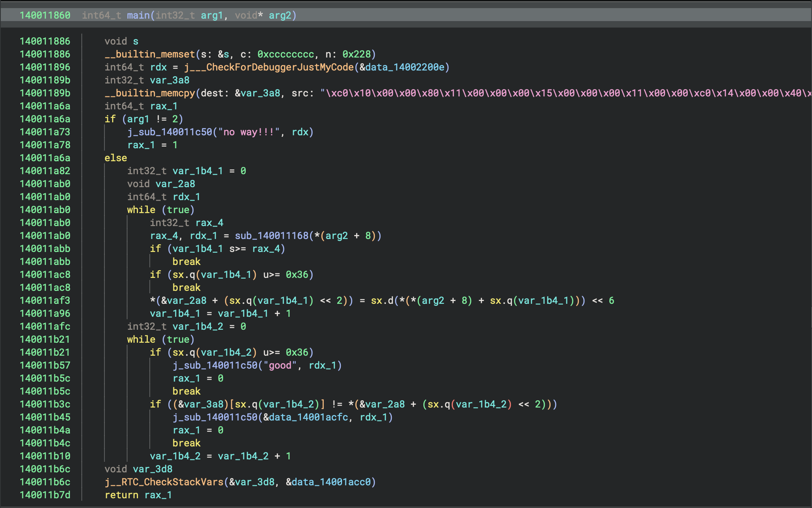Click the else keyword
The width and height of the screenshot is (812, 508).
coord(116,158)
